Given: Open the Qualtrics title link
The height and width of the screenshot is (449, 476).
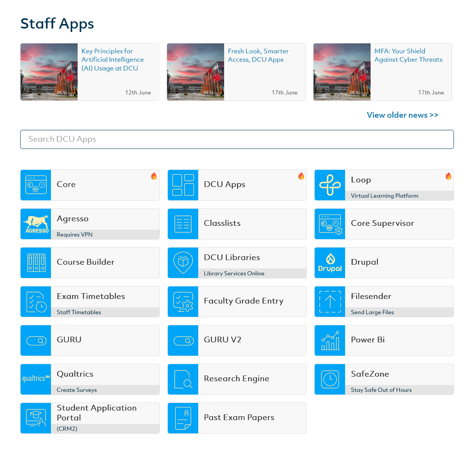Looking at the screenshot, I should [75, 374].
